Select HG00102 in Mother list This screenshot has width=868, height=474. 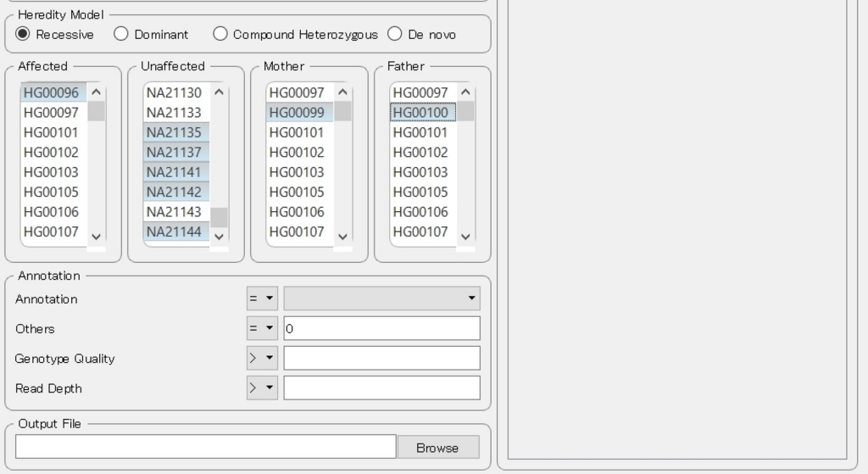click(299, 153)
